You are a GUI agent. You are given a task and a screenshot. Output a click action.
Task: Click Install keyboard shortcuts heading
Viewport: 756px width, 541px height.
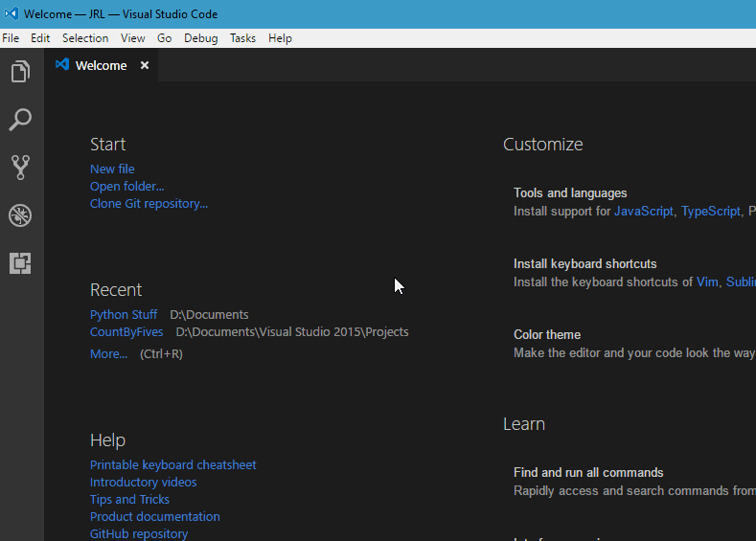tap(585, 264)
